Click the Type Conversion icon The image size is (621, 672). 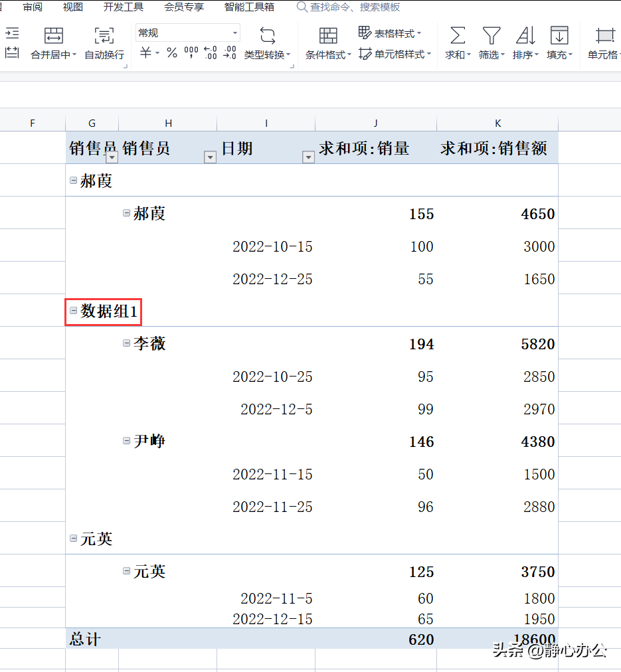[268, 35]
